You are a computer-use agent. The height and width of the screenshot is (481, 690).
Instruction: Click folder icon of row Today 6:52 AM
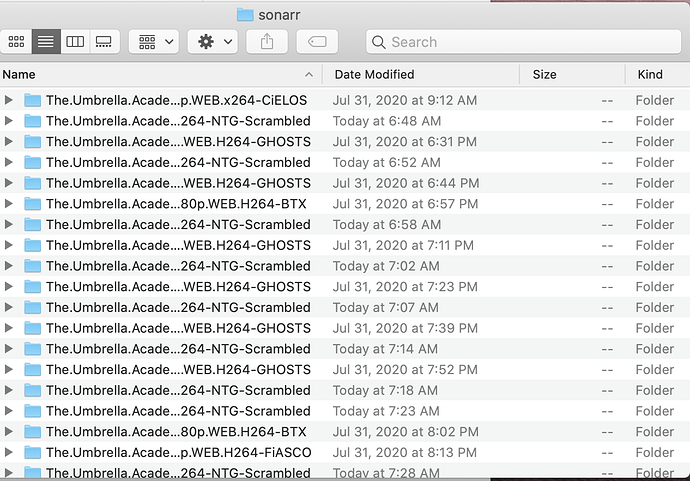[x=33, y=162]
